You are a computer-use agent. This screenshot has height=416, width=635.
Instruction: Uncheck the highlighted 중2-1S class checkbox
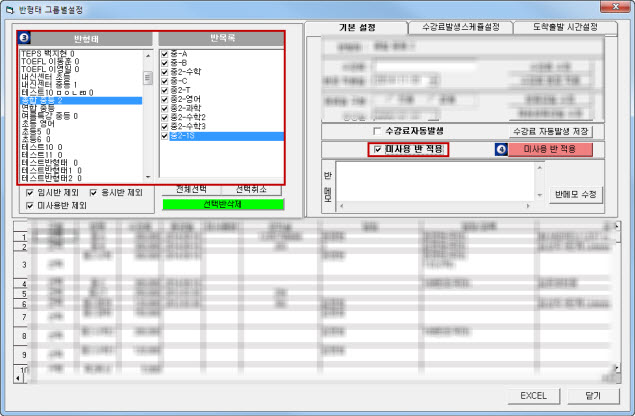[164, 136]
